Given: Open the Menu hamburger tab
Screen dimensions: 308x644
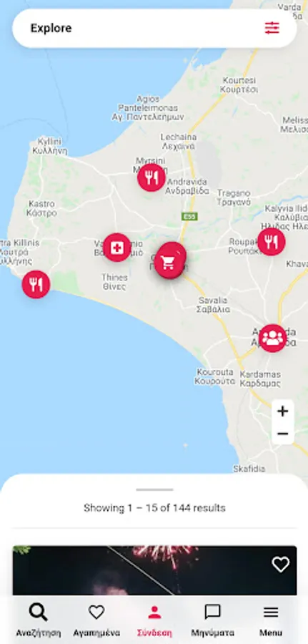Looking at the screenshot, I should coord(271,620).
